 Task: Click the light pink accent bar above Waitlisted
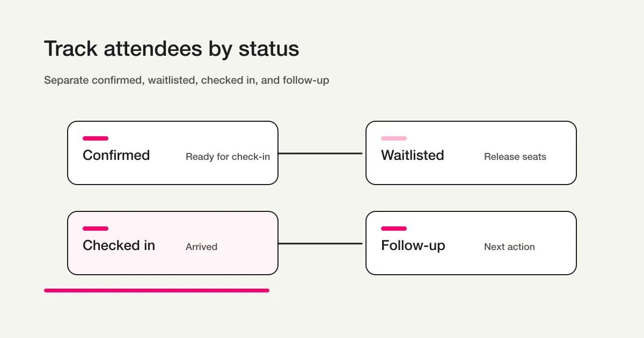[x=394, y=138]
